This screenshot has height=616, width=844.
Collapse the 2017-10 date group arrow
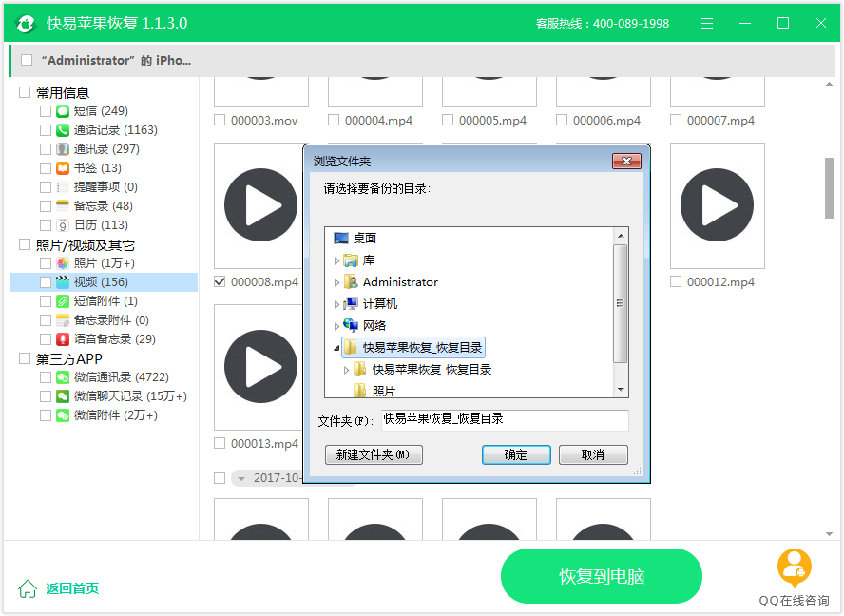point(241,478)
